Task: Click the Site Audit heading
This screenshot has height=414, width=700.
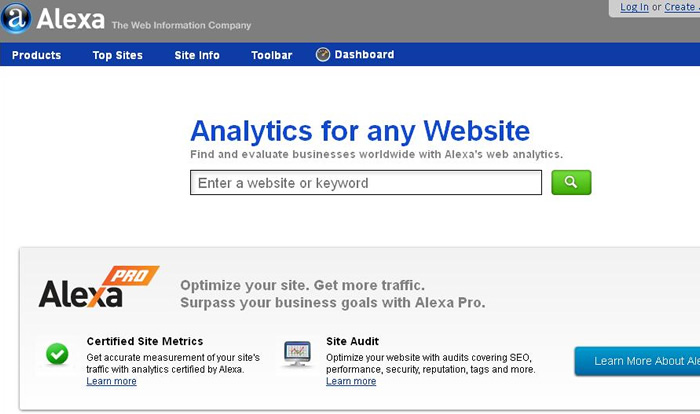Action: (352, 341)
